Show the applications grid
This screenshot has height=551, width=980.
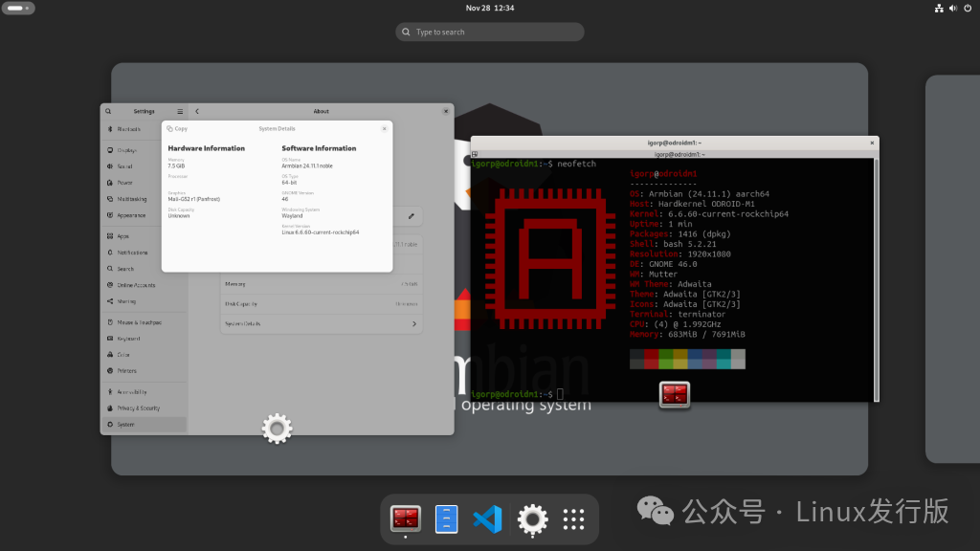tap(573, 519)
